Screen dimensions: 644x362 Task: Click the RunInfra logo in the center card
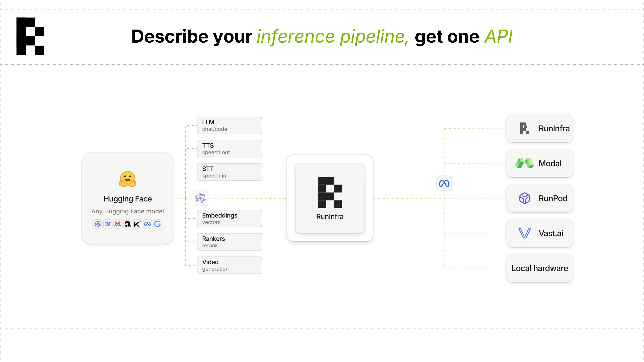point(330,192)
